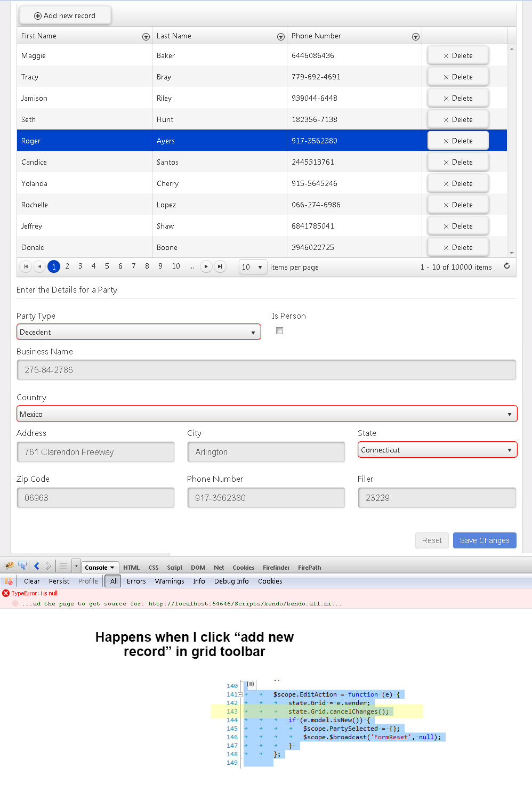The width and height of the screenshot is (532, 809).
Task: Switch to Firebug HTML tab
Action: tap(131, 568)
